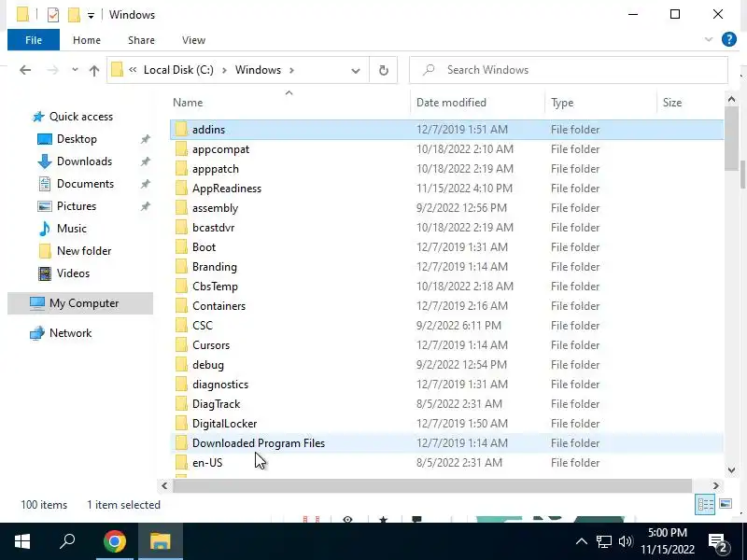
Task: Select the DiagTrack folder
Action: (216, 404)
